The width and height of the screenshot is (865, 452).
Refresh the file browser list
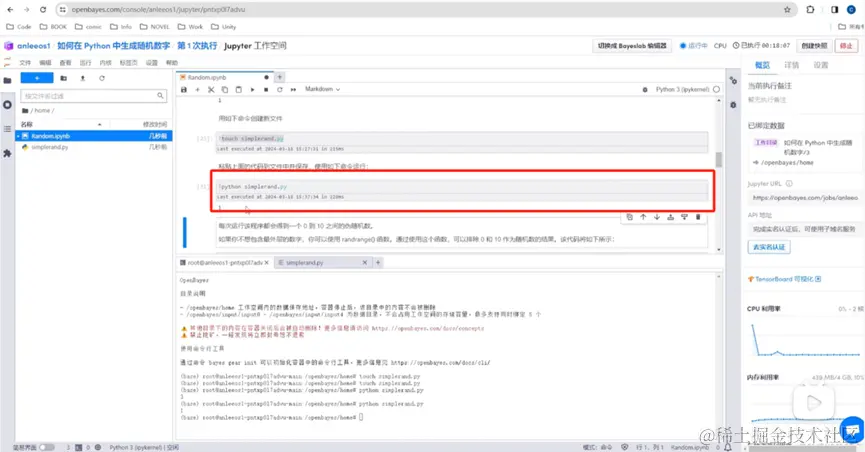pos(102,78)
